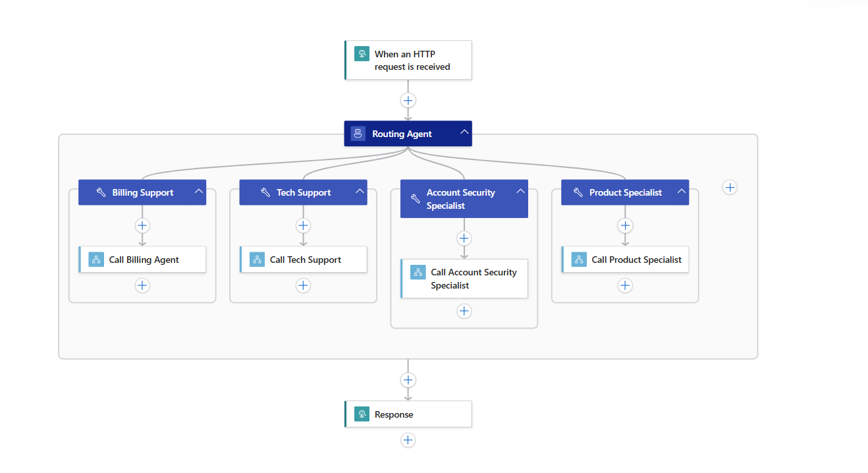Select the Response action
868x473 pixels.
click(408, 414)
